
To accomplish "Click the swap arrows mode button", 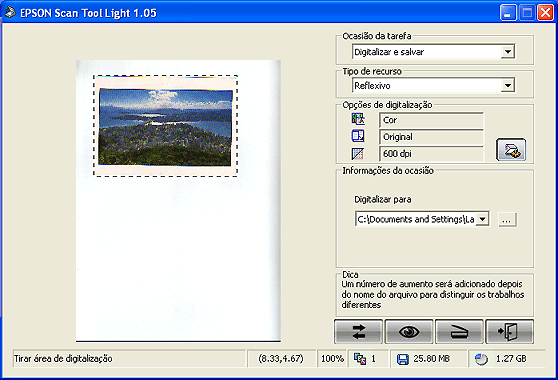I will 358,332.
